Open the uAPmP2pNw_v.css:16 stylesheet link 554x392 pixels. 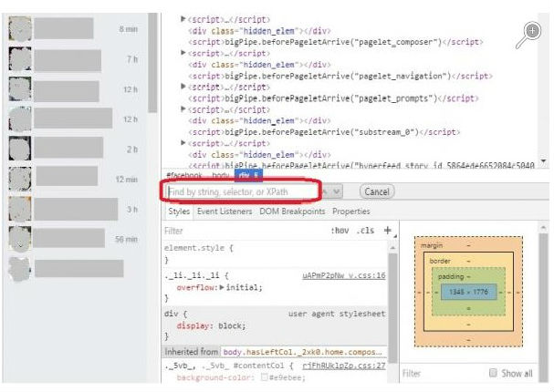point(344,275)
